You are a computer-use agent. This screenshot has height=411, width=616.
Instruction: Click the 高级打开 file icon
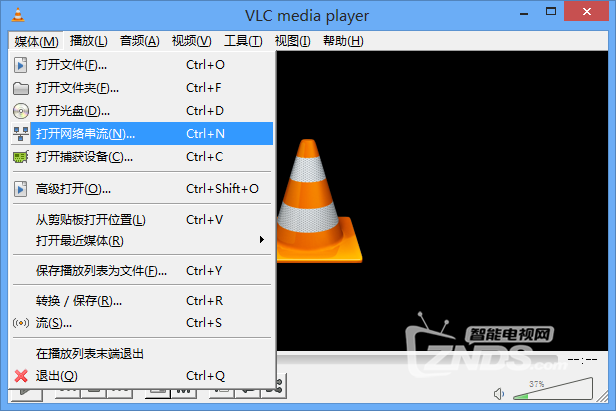(x=20, y=189)
